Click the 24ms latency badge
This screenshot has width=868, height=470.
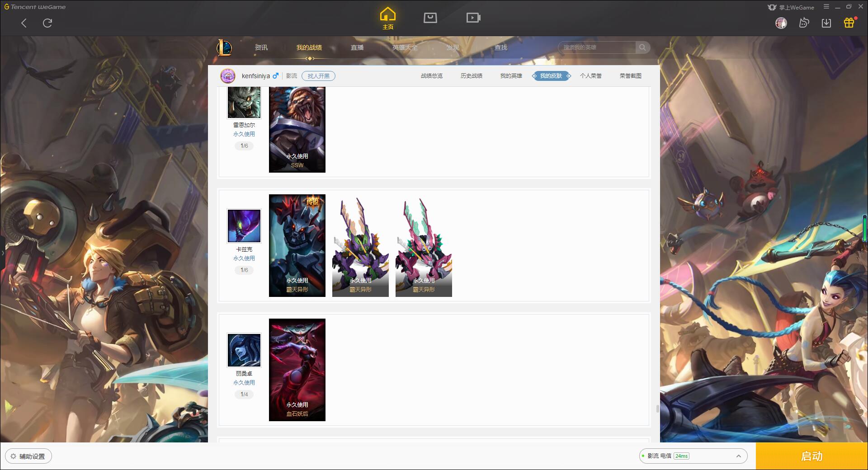pos(681,456)
